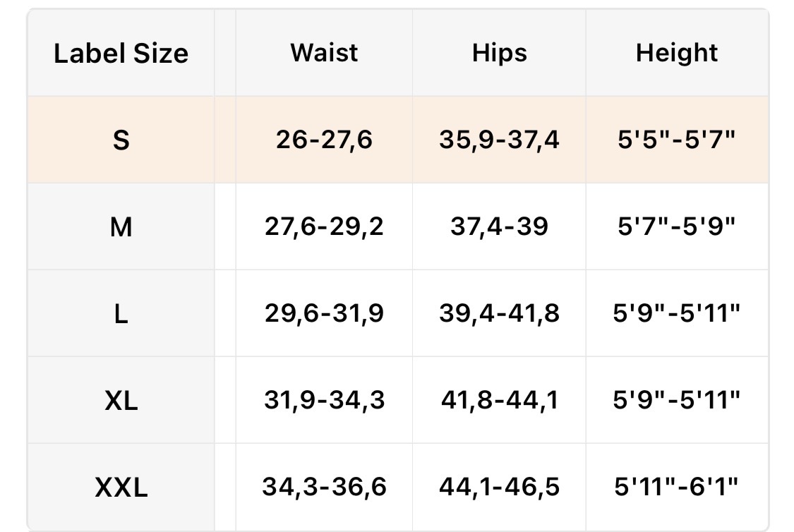Click waist value 26-27,6 for size S

[x=324, y=140]
